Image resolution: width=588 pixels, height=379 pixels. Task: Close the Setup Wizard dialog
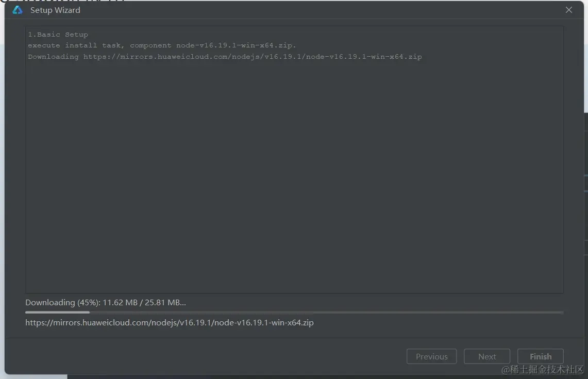[568, 10]
